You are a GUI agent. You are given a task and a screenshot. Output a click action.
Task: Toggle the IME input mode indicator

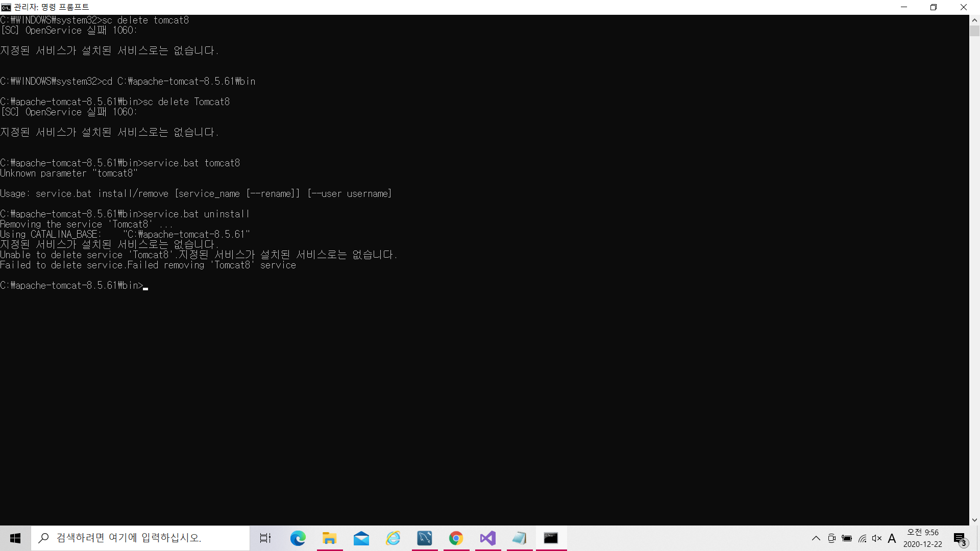pos(892,538)
